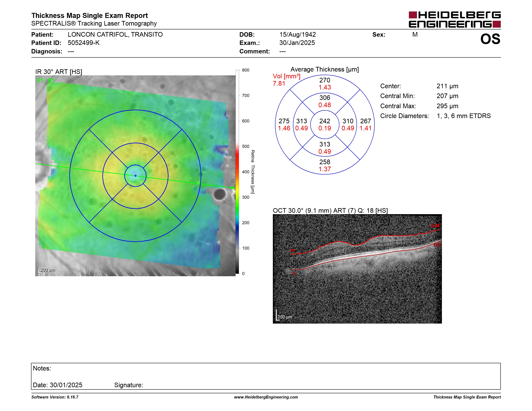Screen dimensions: 532x411
Task: Click the exam date 30/Jan/2025
Action: click(297, 43)
